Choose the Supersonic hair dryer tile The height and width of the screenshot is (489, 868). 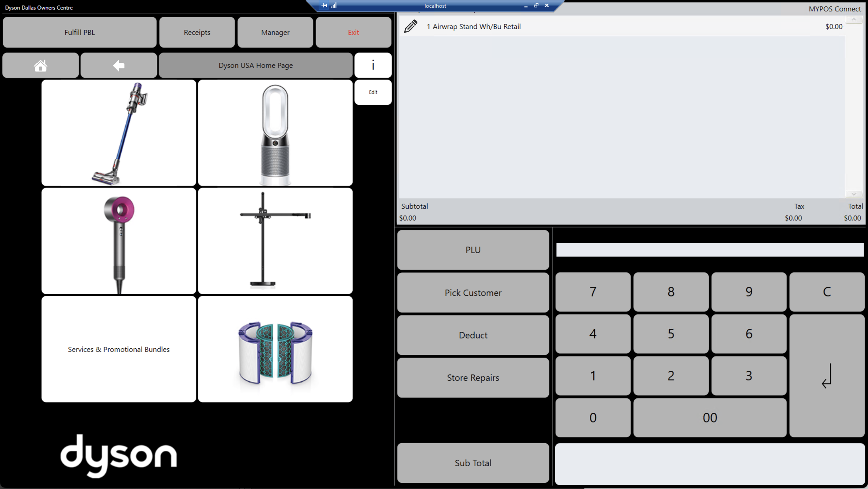[119, 241]
